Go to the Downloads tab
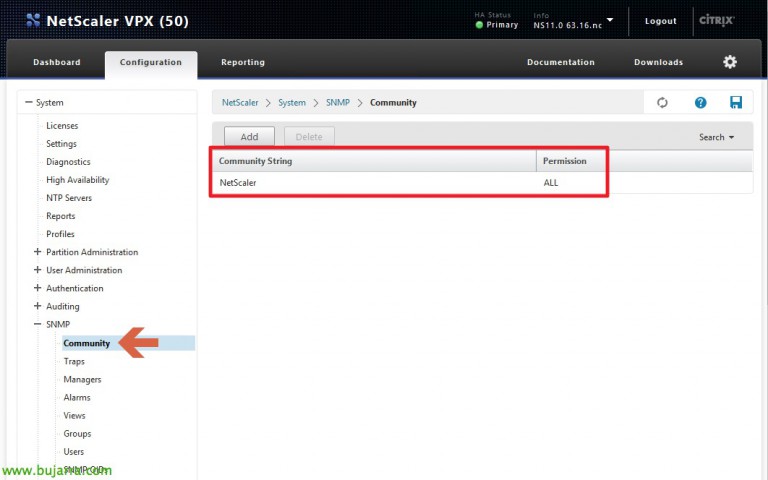Screen dimensions: 768x480 [x=658, y=62]
